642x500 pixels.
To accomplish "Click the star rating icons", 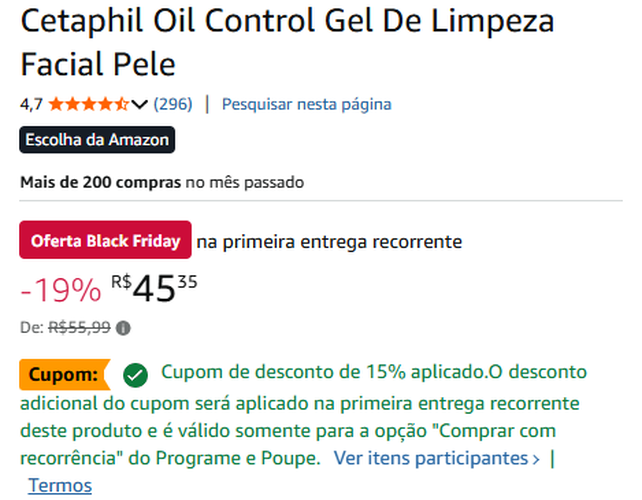I will coord(88,104).
